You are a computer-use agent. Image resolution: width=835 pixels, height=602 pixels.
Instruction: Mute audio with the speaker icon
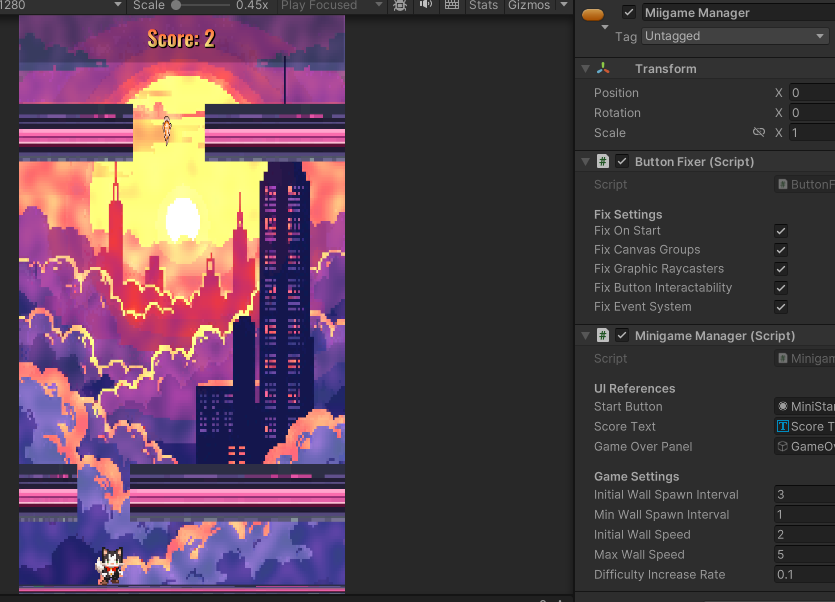426,5
